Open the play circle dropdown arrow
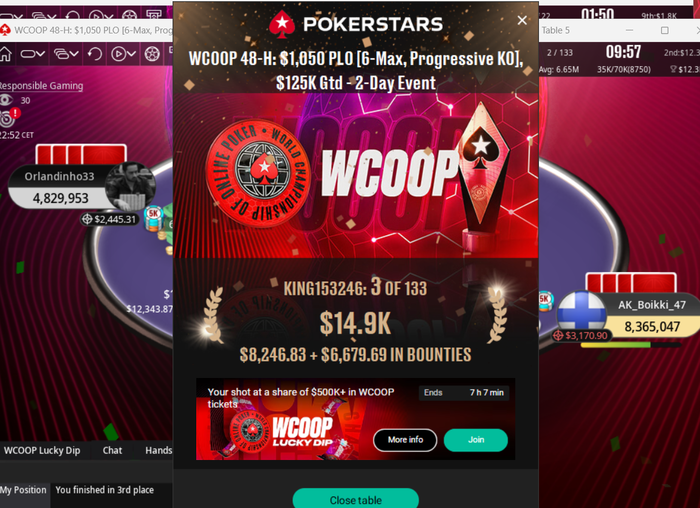700x508 pixels. pyautogui.click(x=131, y=54)
